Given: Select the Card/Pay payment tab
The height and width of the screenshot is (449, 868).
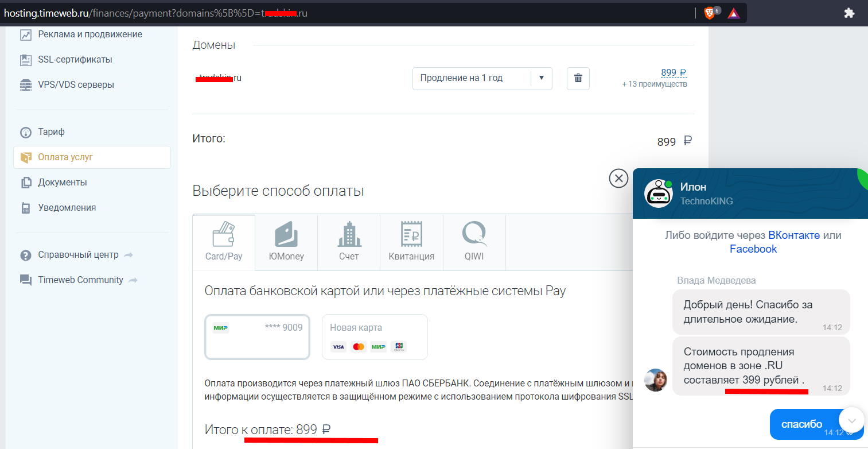Looking at the screenshot, I should point(224,242).
